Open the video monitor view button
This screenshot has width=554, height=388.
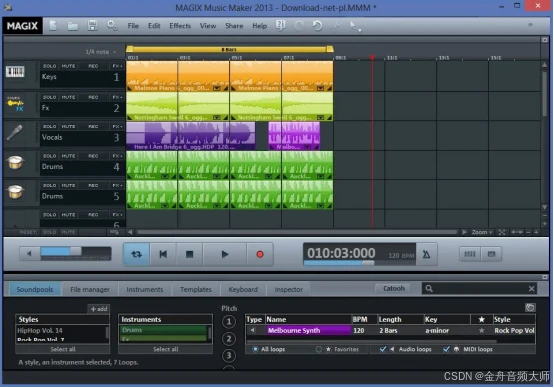click(491, 254)
